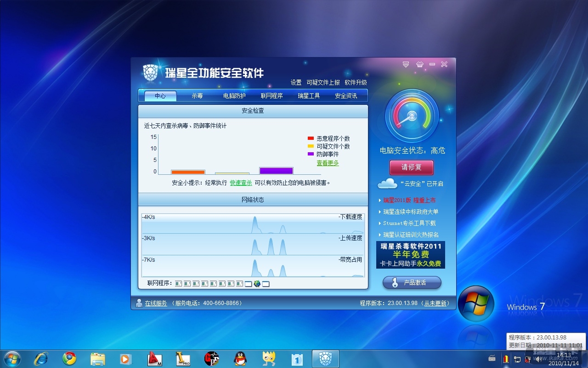The height and width of the screenshot is (368, 588).
Task: Click the purple 防御事件 legend swatch
Action: click(311, 154)
